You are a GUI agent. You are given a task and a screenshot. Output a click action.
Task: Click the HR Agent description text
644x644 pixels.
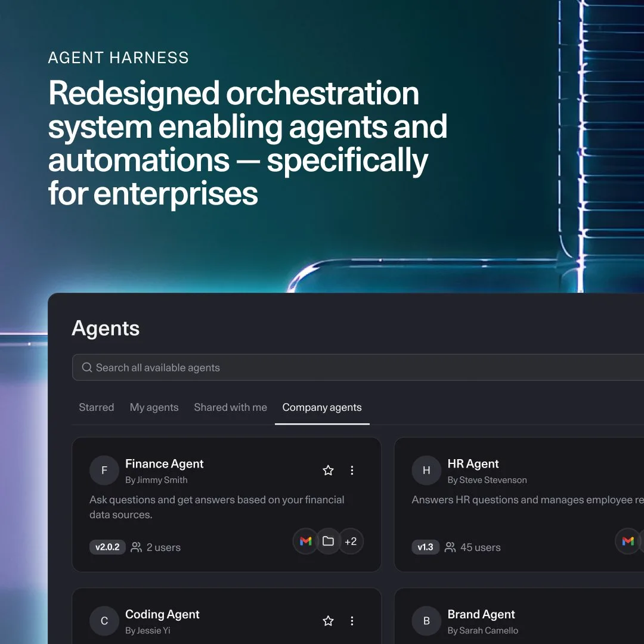pyautogui.click(x=528, y=500)
